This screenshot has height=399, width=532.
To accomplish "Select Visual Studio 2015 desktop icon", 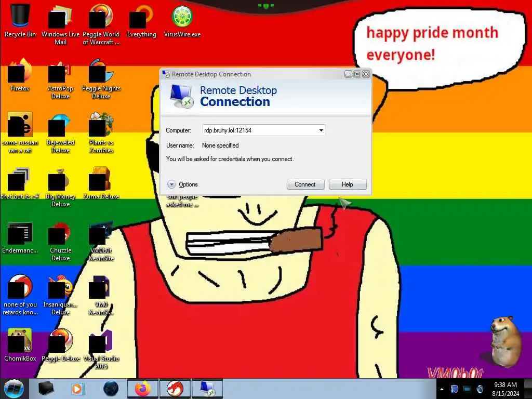I will click(x=101, y=349).
